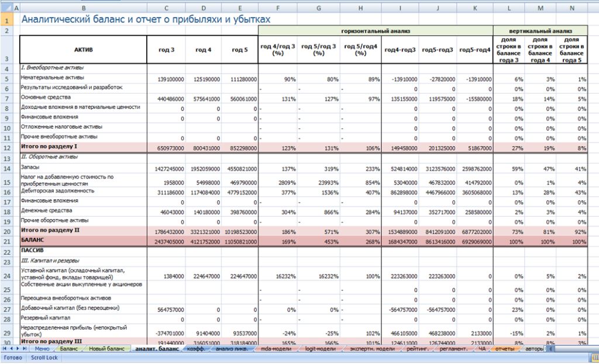Click the 'Итого по разделу II' cell

click(x=83, y=231)
